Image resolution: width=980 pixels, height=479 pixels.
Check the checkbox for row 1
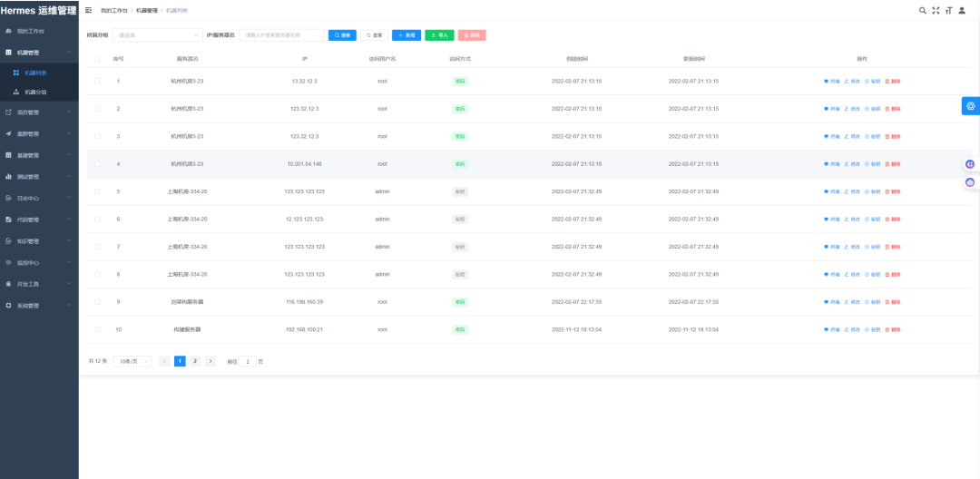coord(97,81)
